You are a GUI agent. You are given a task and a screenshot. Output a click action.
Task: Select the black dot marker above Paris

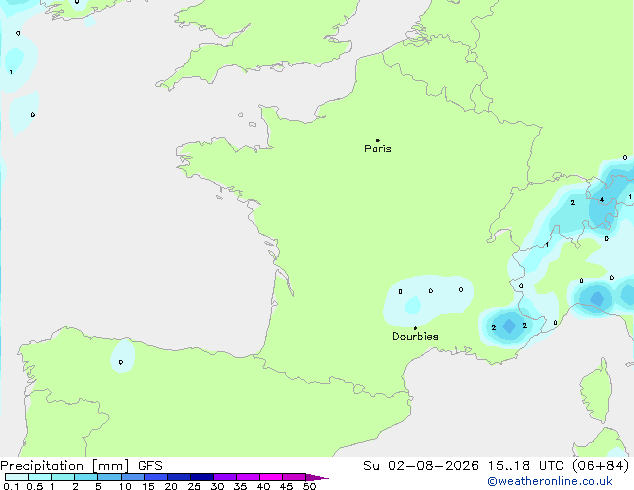click(x=378, y=140)
